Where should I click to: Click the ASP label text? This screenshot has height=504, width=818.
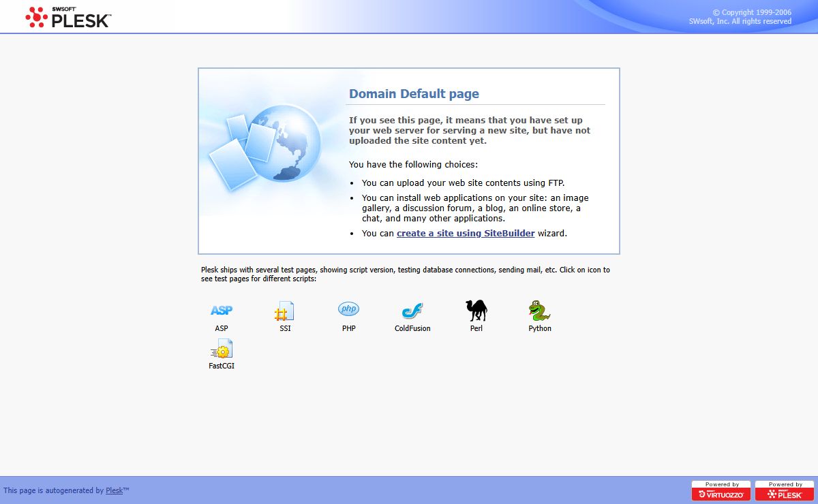[x=222, y=328]
